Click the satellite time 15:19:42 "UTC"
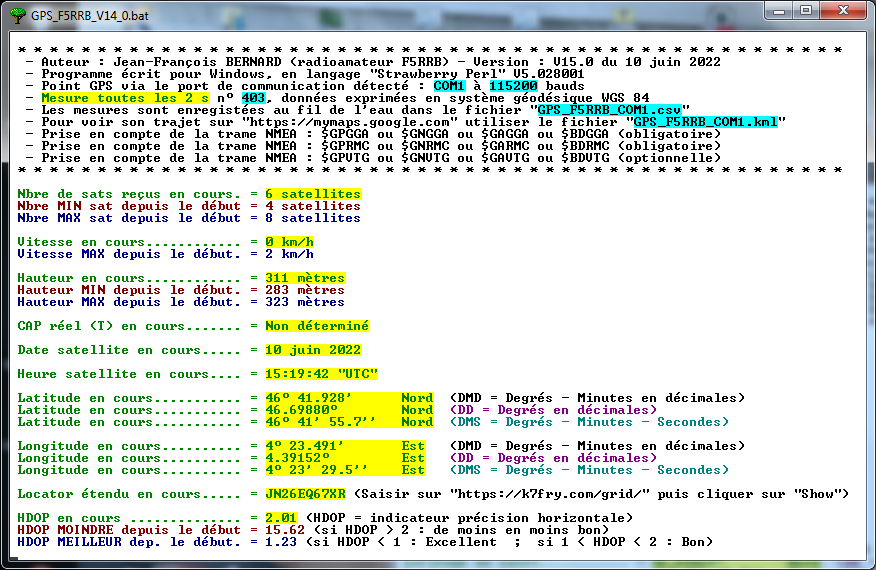 pos(321,374)
